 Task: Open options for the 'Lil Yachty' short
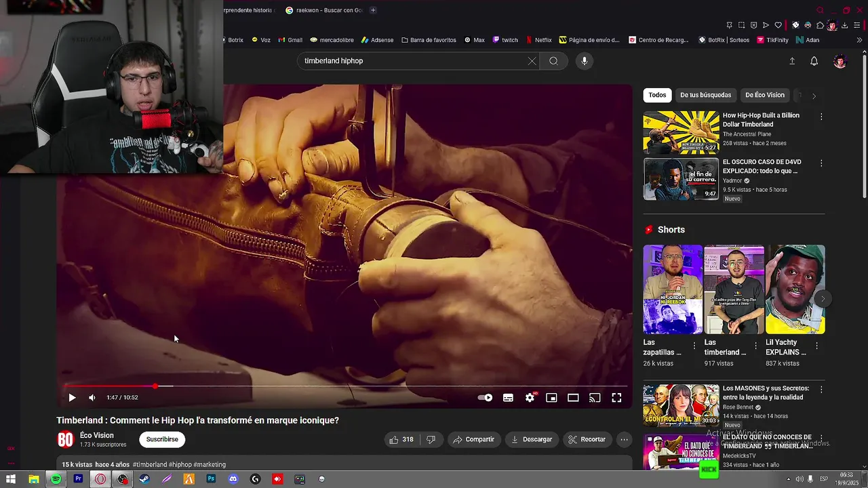coord(816,346)
